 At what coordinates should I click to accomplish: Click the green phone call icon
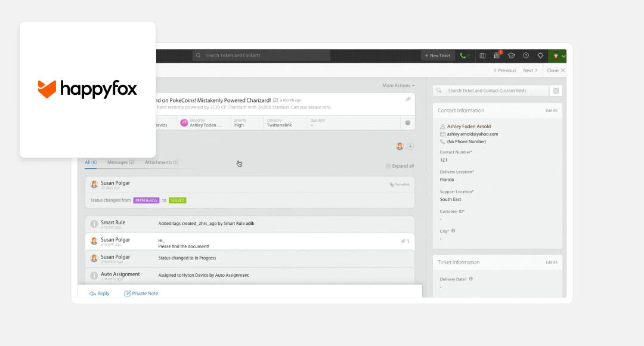[x=463, y=55]
